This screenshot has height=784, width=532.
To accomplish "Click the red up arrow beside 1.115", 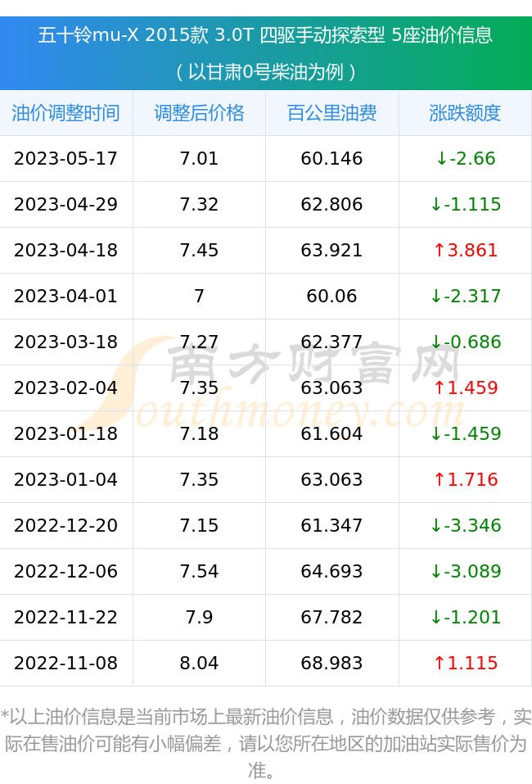I will pyautogui.click(x=440, y=663).
